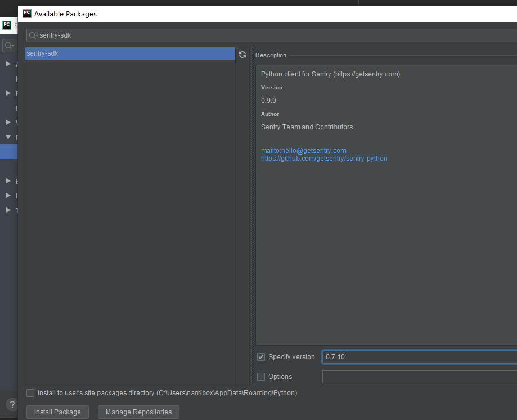This screenshot has height=420, width=517.
Task: Click the 'Available Packages' window title
Action: click(65, 14)
